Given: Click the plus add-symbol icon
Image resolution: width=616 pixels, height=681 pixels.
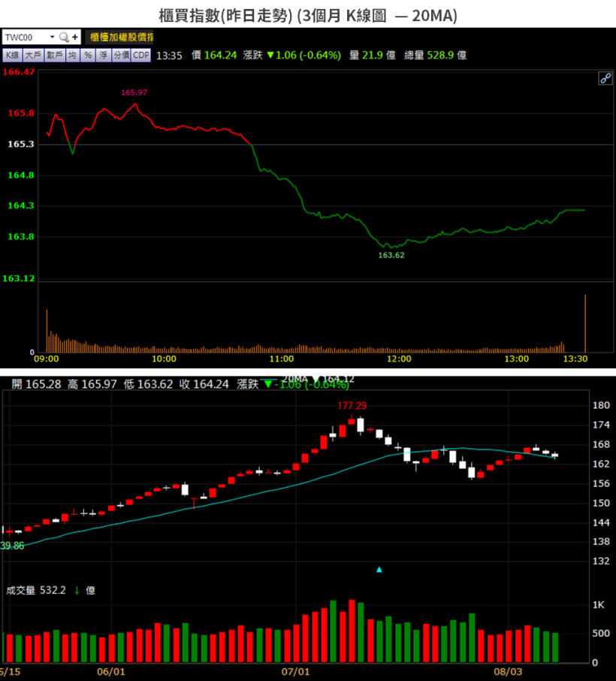Looking at the screenshot, I should coord(75,38).
